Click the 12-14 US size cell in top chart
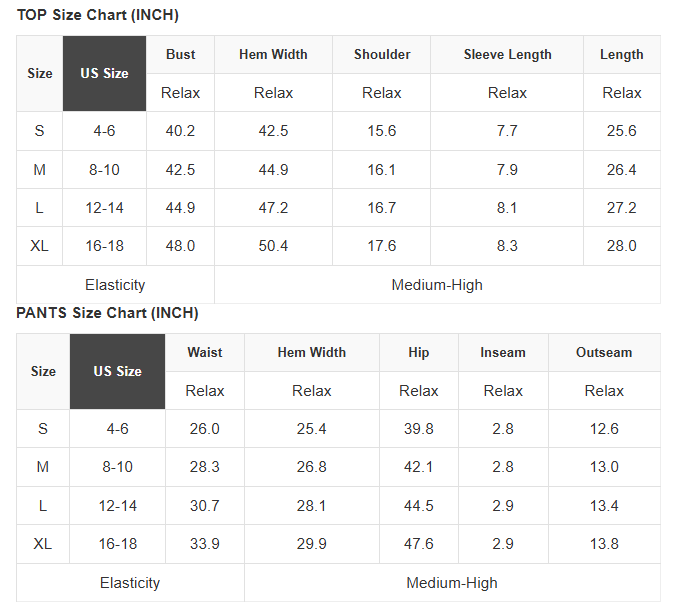Image resolution: width=673 pixels, height=606 pixels. (104, 208)
